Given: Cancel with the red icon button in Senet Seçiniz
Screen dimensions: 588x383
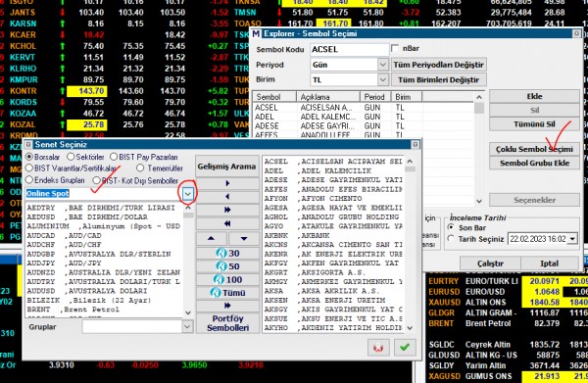Looking at the screenshot, I should pyautogui.click(x=378, y=348).
